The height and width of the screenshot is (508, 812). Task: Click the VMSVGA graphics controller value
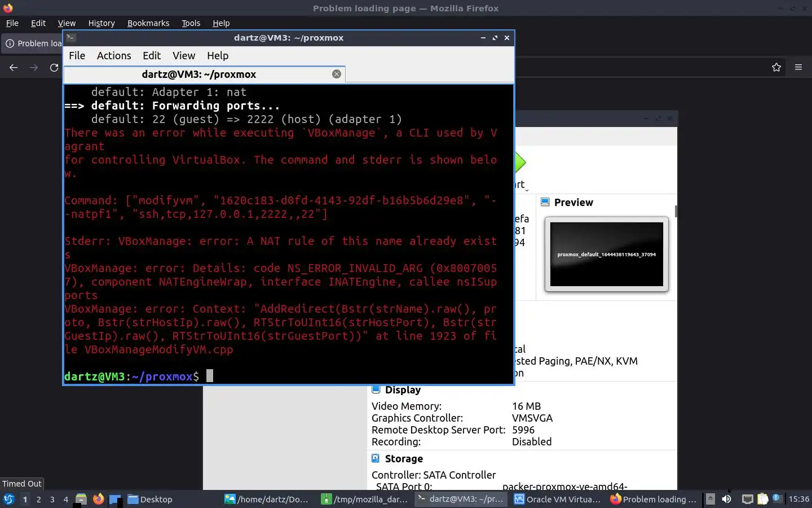tap(532, 418)
